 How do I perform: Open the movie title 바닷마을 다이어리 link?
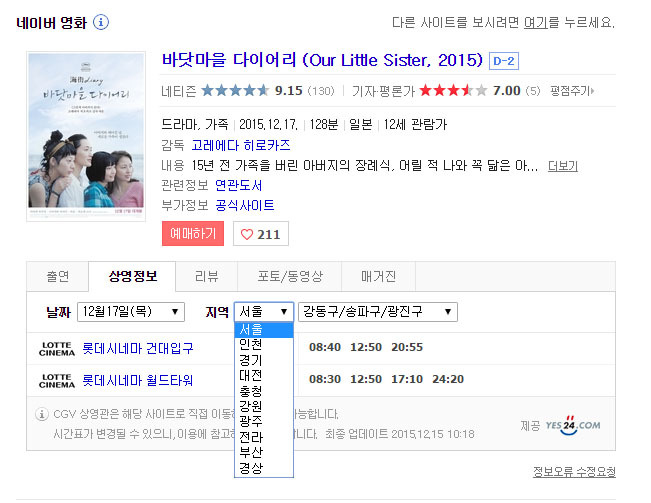click(x=322, y=60)
